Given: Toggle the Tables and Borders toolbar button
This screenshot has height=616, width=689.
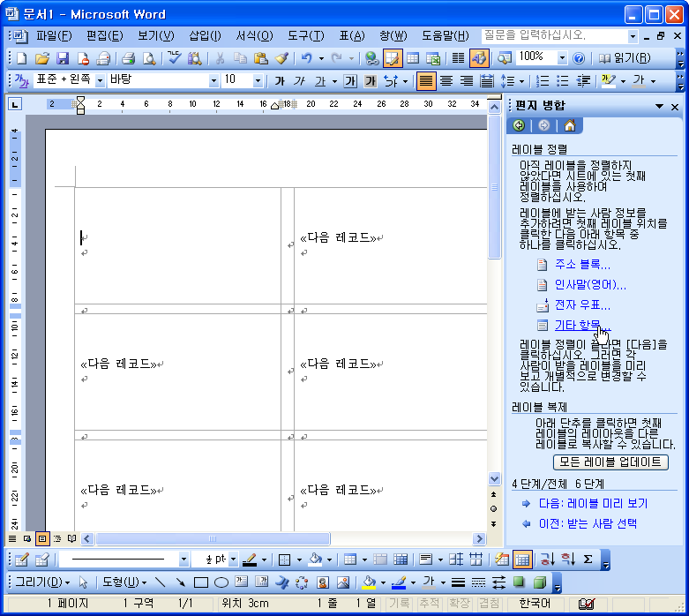Looking at the screenshot, I should coord(393,58).
